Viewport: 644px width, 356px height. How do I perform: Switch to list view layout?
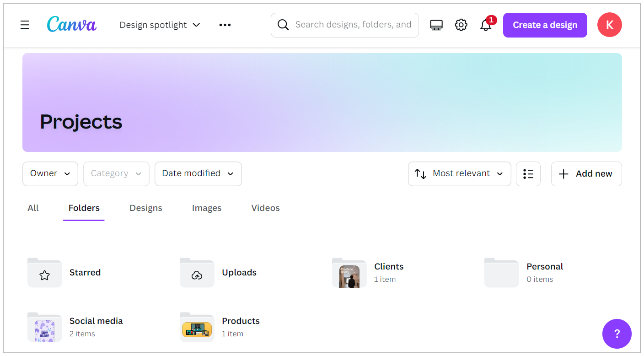pyautogui.click(x=528, y=174)
